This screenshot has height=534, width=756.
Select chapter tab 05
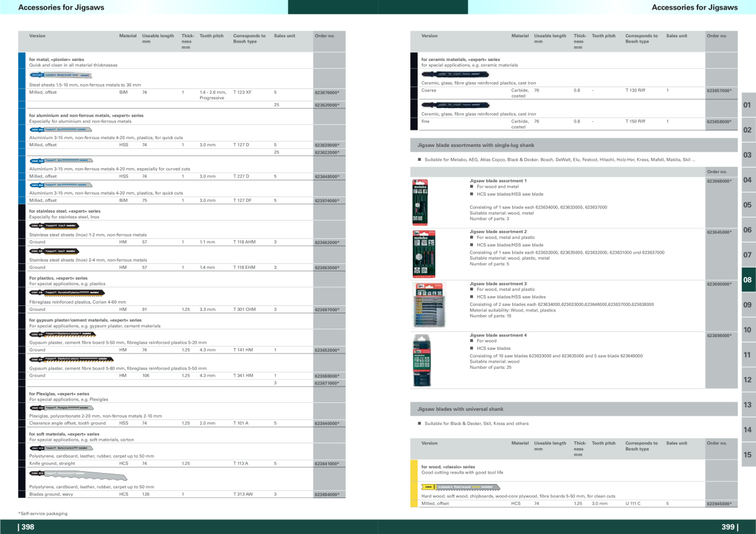tap(747, 205)
